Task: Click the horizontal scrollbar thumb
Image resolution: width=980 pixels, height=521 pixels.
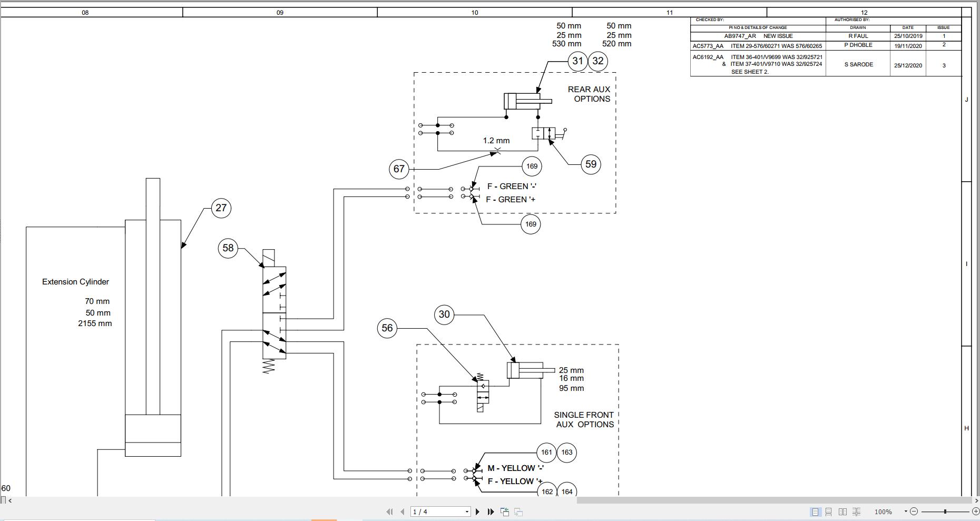Action: (775, 500)
